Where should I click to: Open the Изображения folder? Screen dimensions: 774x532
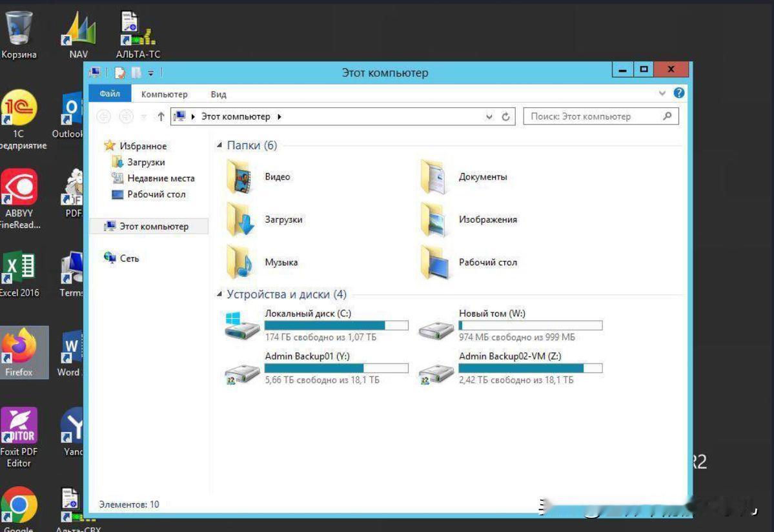click(x=469, y=220)
